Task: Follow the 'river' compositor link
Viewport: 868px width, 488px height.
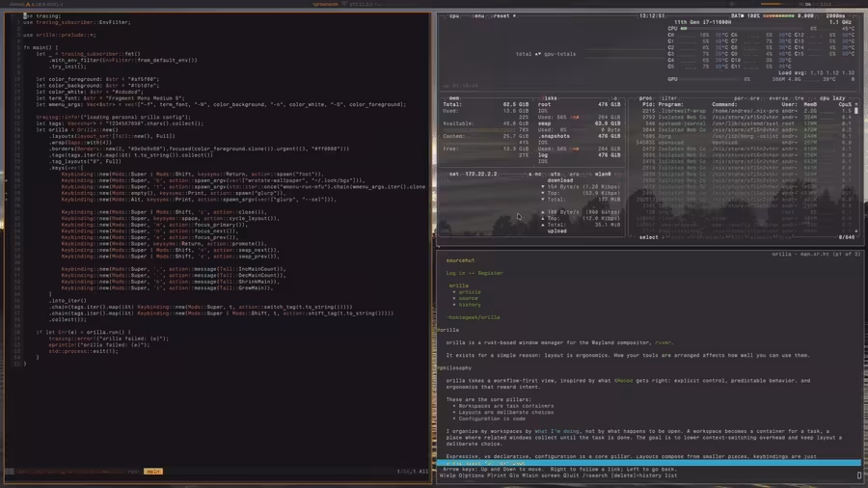Action: point(664,342)
